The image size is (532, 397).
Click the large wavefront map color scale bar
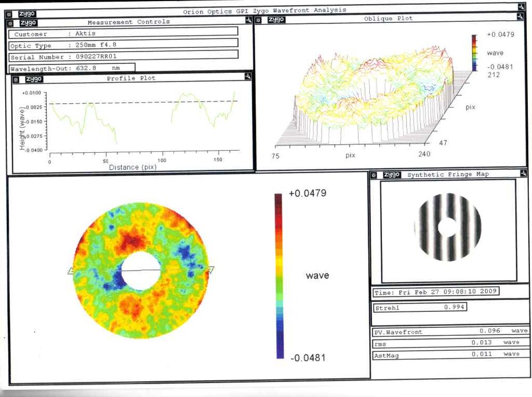point(279,276)
